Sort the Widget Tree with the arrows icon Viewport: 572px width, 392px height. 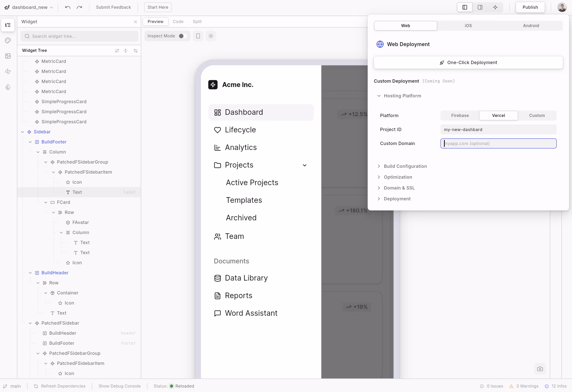(117, 51)
